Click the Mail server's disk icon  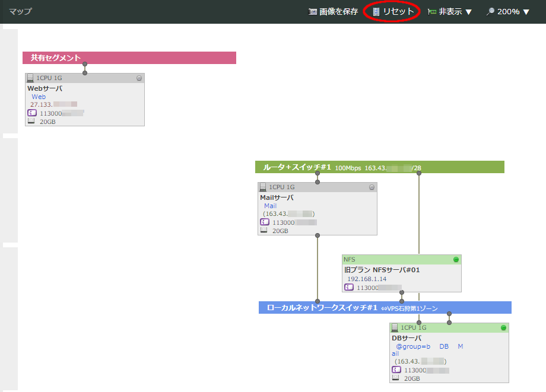[x=264, y=230]
